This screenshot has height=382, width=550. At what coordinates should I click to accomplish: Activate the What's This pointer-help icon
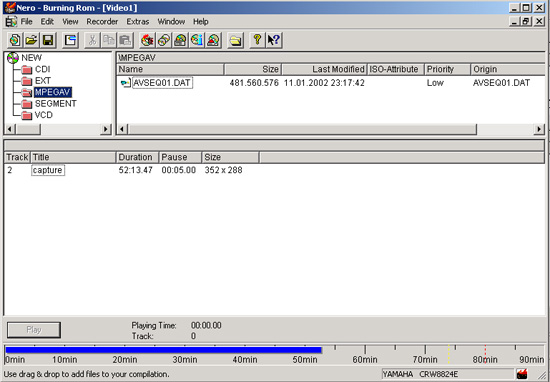tap(274, 40)
